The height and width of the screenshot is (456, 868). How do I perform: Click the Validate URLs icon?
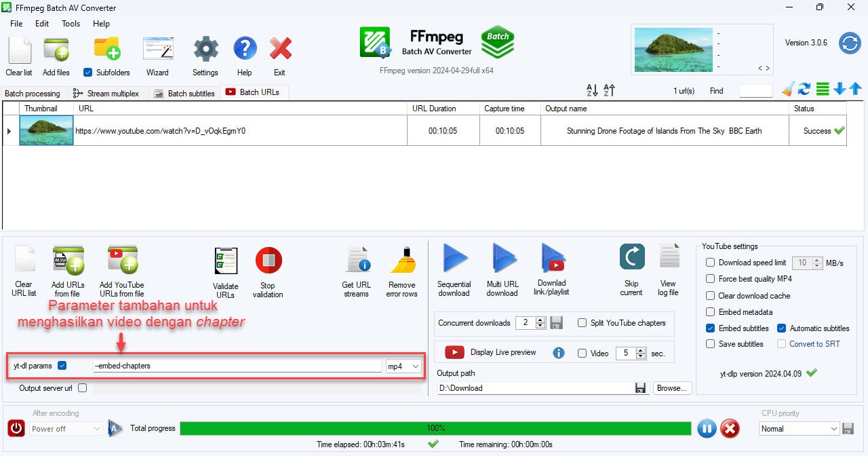225,261
